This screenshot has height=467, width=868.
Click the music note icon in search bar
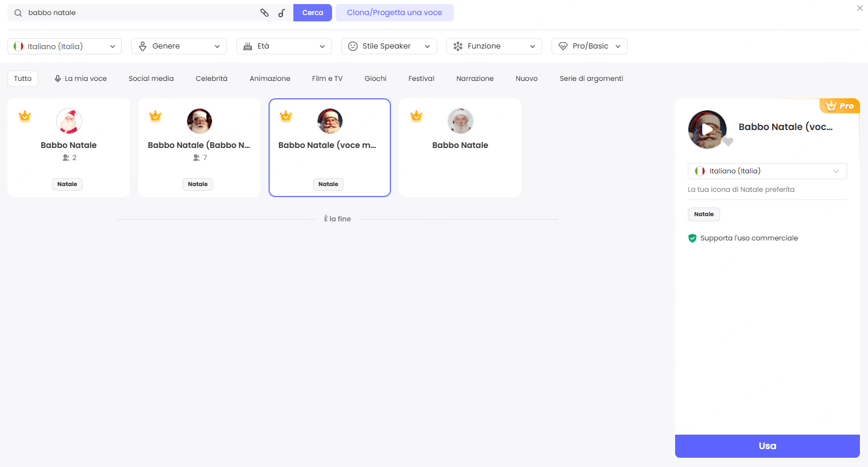pyautogui.click(x=282, y=13)
